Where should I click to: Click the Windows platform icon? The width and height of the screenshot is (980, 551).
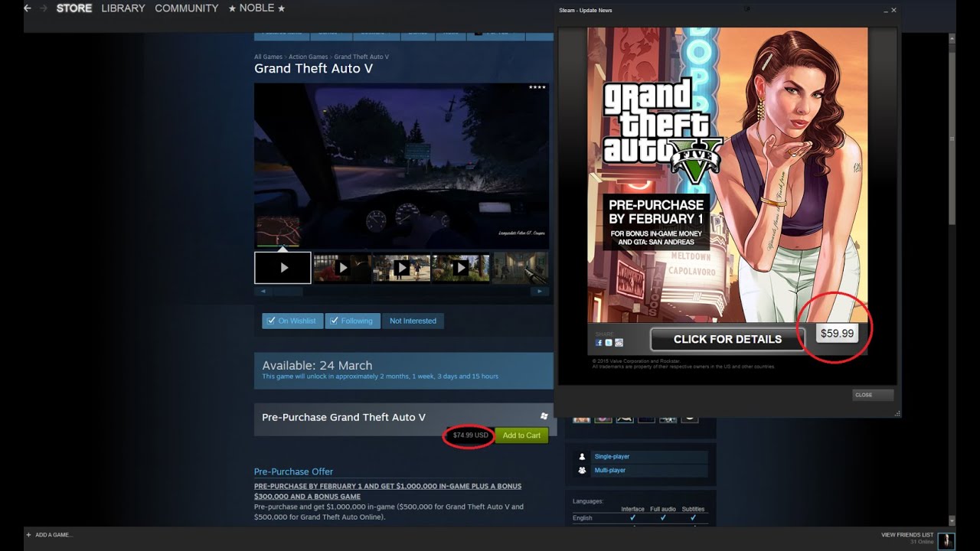pyautogui.click(x=544, y=416)
